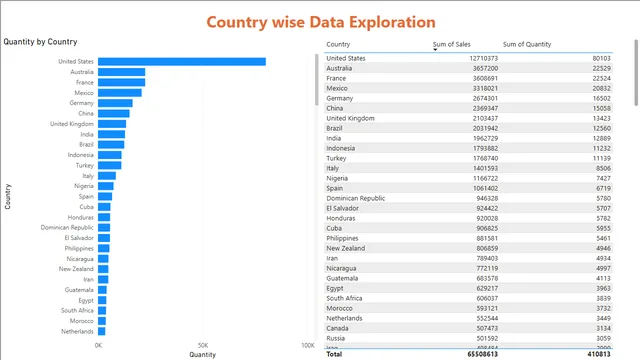Screen dimensions: 640x360
Task: Select the India bar in chart
Action: pyautogui.click(x=111, y=134)
